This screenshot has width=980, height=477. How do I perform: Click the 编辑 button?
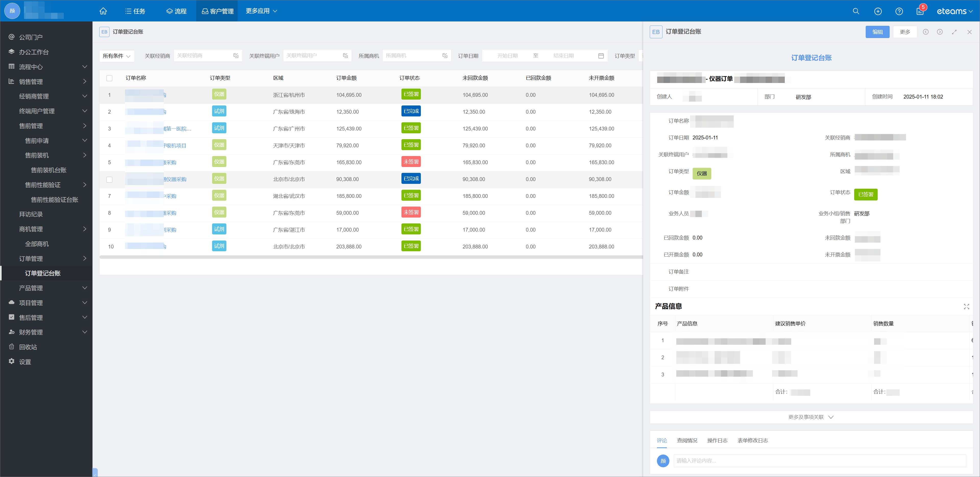click(x=877, y=32)
